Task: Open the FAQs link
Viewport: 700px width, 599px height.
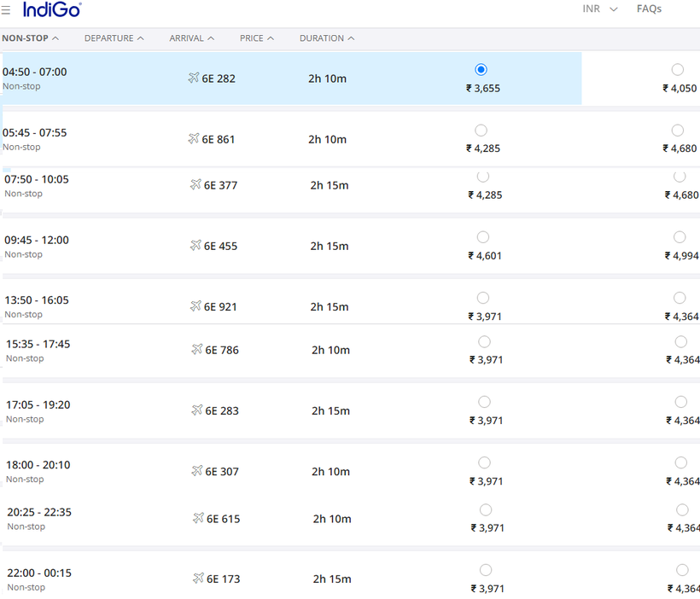Action: (649, 9)
